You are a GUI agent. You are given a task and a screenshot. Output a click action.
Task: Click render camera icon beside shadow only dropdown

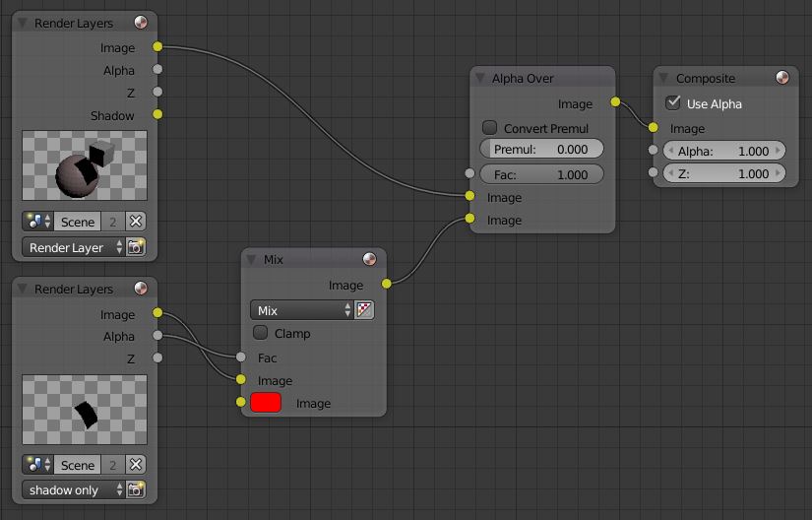pyautogui.click(x=136, y=489)
